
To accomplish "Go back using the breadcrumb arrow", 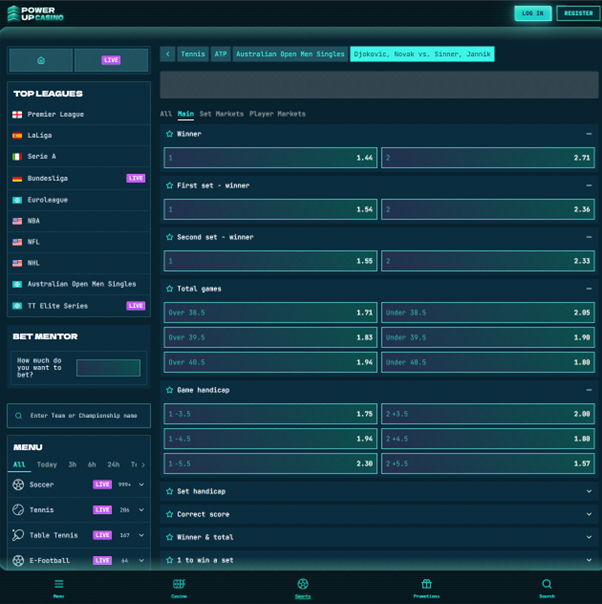I will pyautogui.click(x=168, y=54).
